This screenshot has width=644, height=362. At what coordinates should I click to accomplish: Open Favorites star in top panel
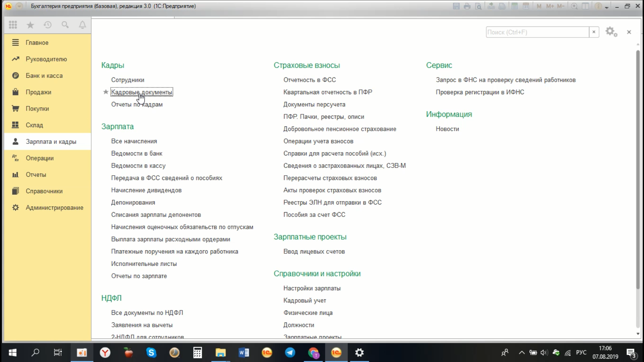30,25
